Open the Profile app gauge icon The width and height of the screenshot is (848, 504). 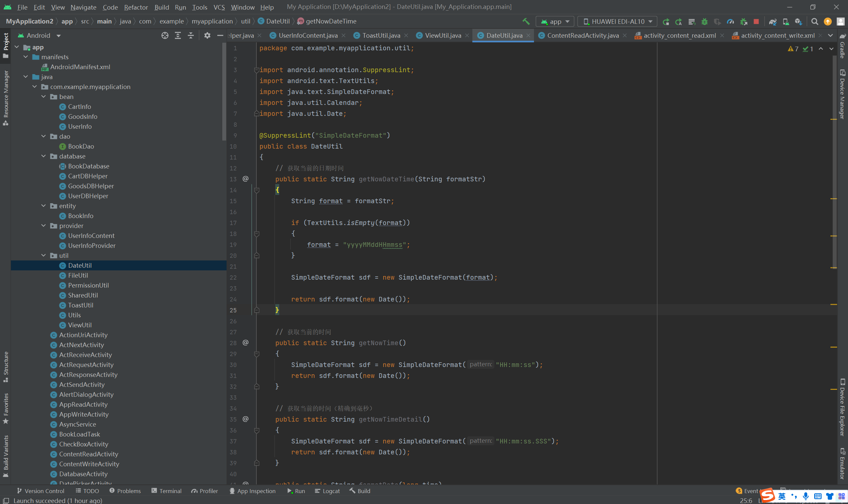(730, 22)
